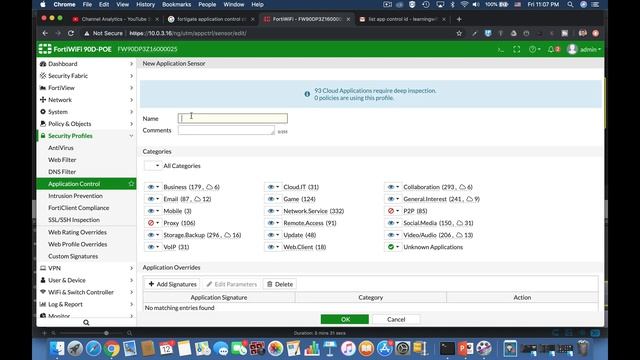Open Spotlight search in menu bar

570,4
